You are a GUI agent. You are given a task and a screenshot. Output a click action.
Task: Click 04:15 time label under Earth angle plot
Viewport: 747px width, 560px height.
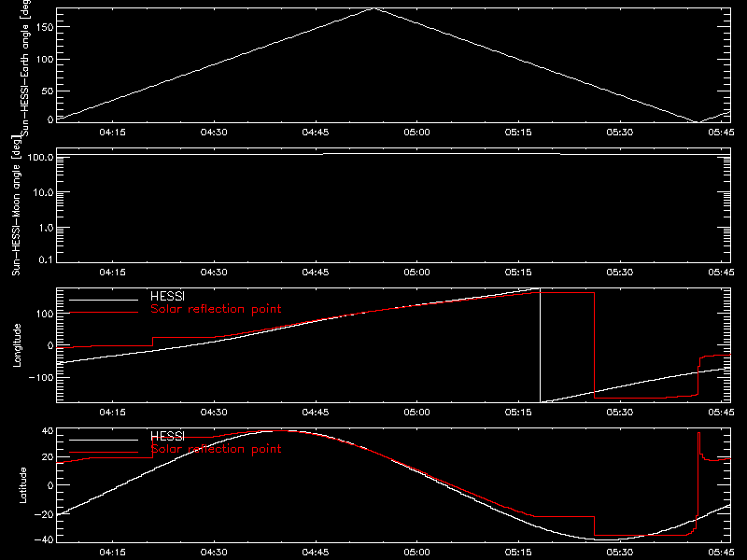(x=112, y=132)
